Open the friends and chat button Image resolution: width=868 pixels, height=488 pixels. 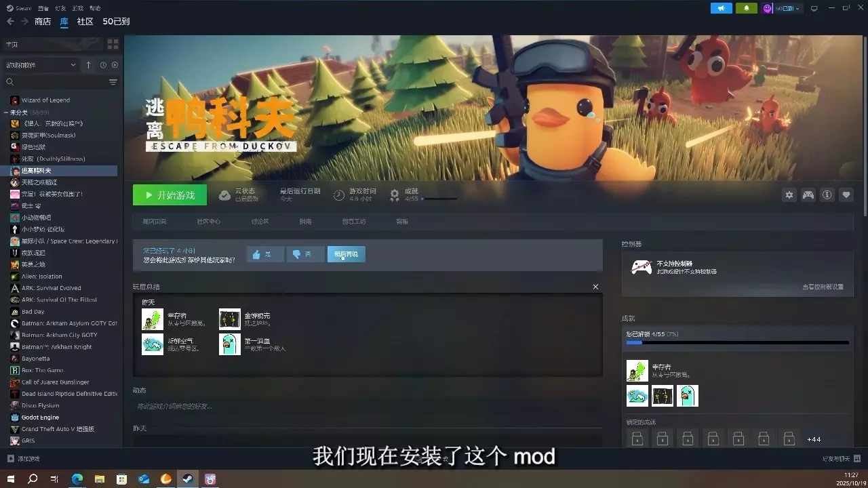coord(841,459)
